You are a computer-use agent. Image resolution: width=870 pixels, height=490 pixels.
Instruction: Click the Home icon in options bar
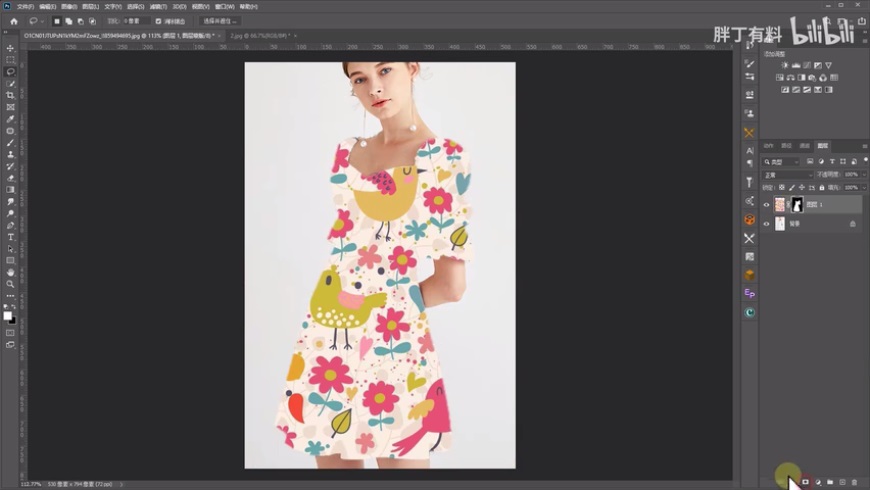tap(14, 21)
